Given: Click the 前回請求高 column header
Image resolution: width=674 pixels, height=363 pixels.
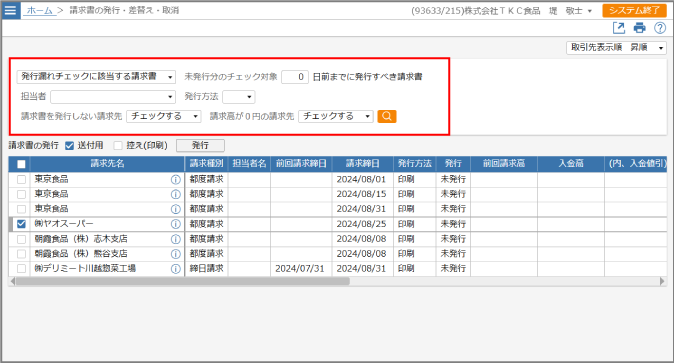Looking at the screenshot, I should (x=504, y=163).
